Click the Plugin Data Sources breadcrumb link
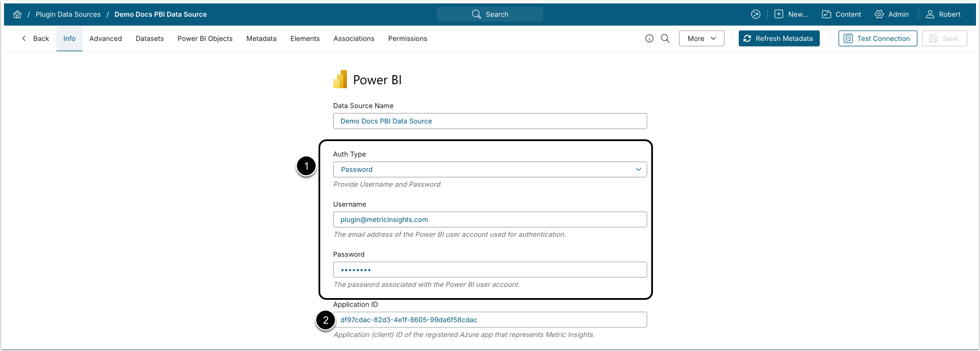The image size is (980, 351). click(68, 14)
